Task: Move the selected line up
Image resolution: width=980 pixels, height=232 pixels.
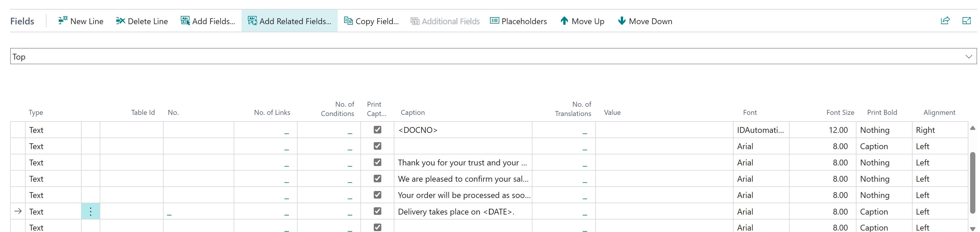Action: [x=582, y=21]
